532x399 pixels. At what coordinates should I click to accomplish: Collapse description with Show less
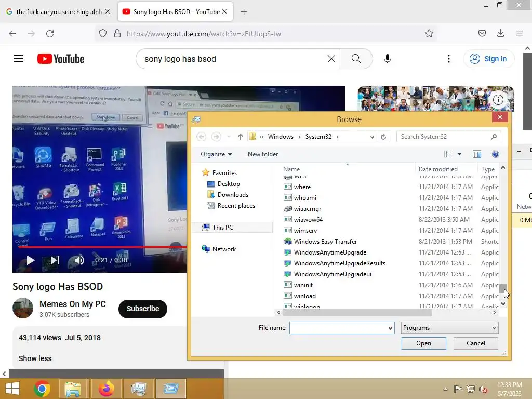pos(35,358)
